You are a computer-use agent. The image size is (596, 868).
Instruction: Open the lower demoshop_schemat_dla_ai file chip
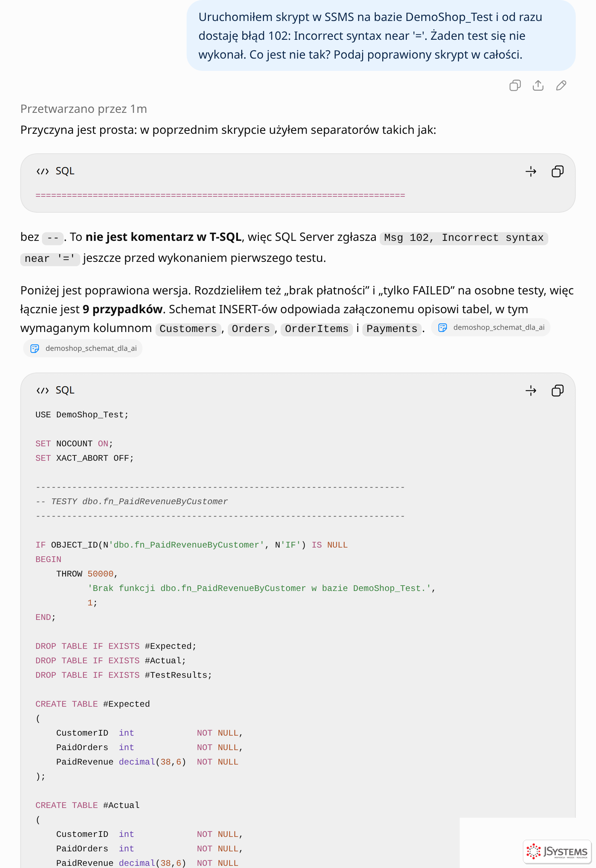pyautogui.click(x=83, y=349)
